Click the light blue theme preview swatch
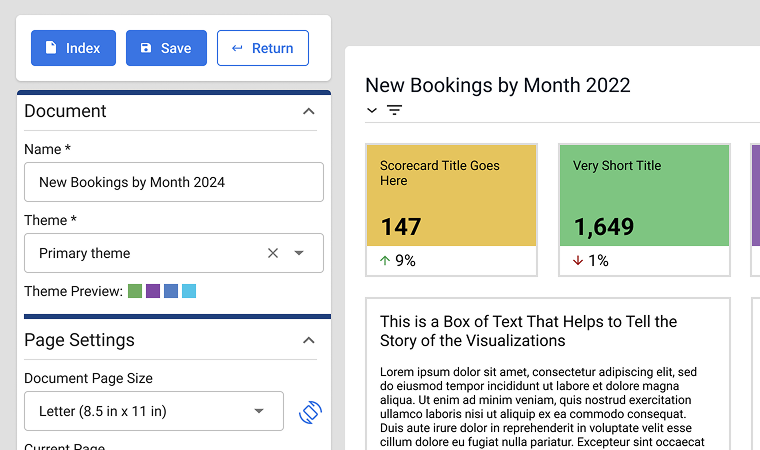Viewport: 760px width, 450px height. (189, 291)
